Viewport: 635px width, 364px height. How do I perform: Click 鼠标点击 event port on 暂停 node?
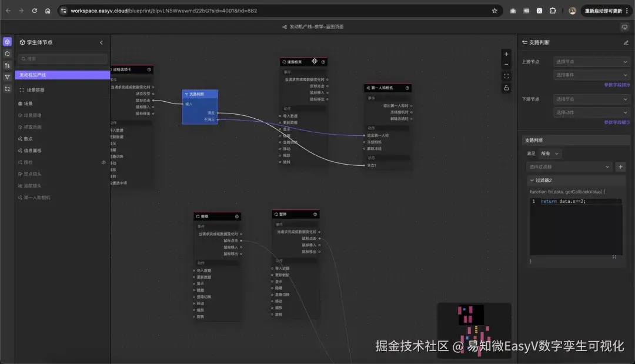point(319,239)
